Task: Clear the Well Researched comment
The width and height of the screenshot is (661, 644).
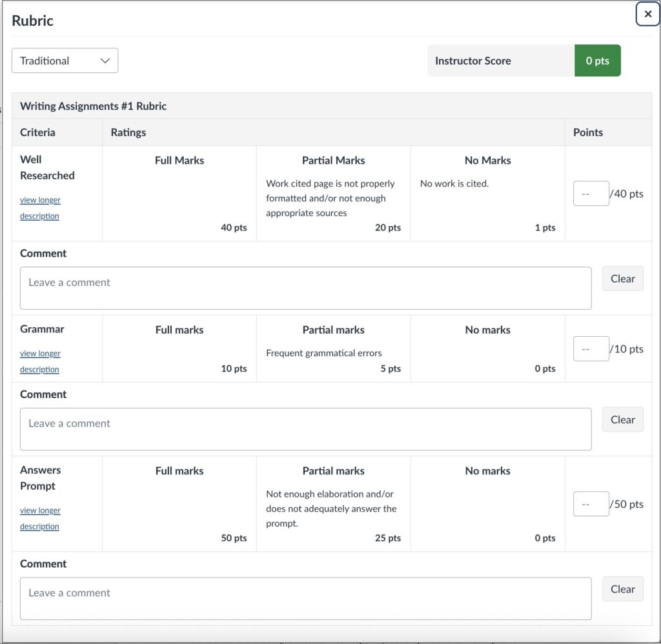Action: pos(622,279)
